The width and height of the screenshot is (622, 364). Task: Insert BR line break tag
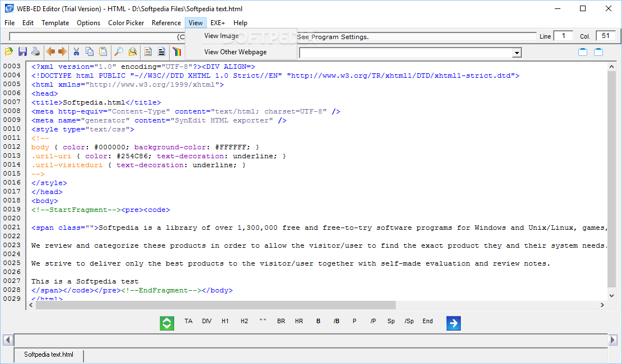281,321
